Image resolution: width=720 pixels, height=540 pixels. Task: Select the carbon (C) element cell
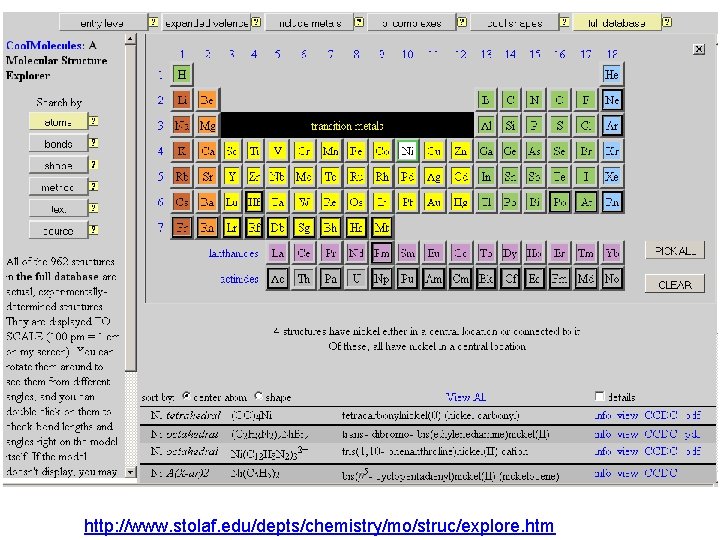510,100
